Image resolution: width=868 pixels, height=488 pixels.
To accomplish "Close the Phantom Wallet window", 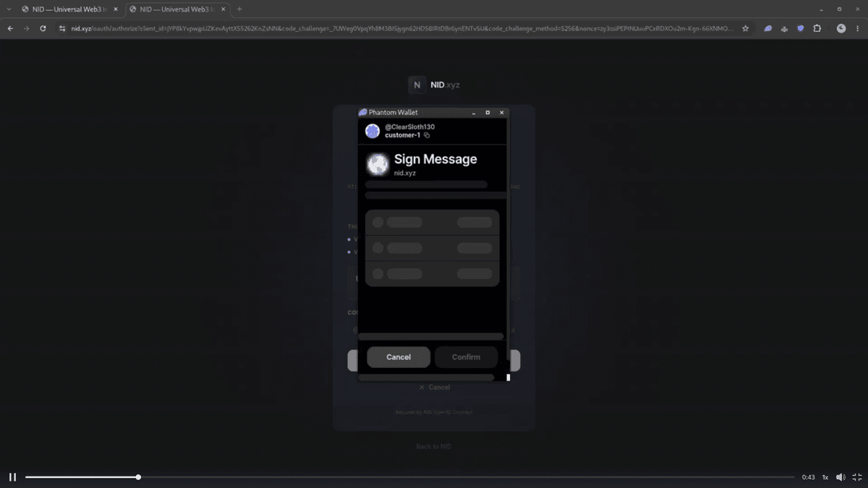I will [501, 113].
